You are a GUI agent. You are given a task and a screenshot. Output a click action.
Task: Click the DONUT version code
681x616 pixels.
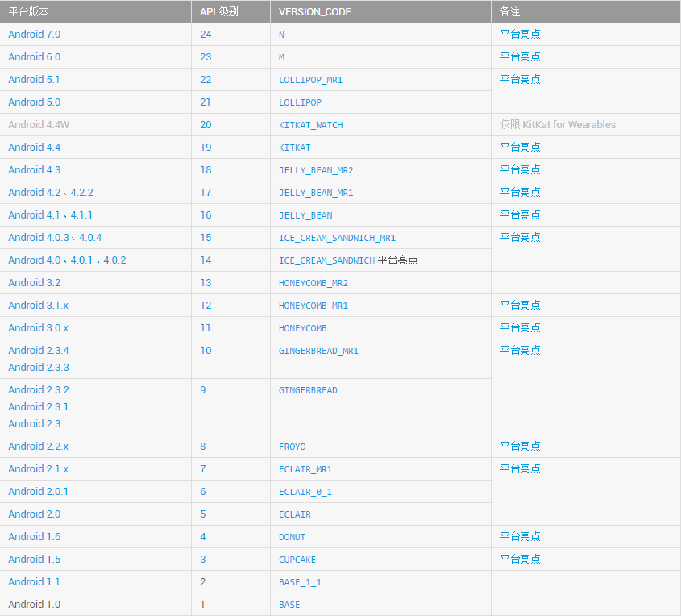pos(292,537)
